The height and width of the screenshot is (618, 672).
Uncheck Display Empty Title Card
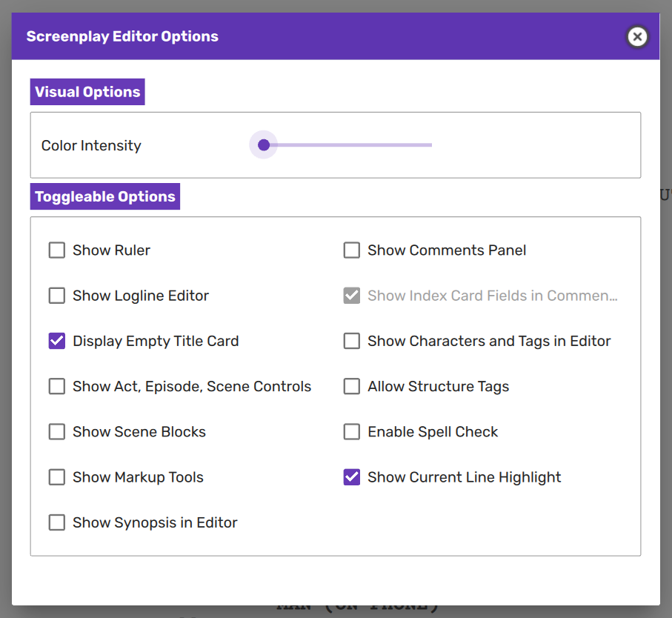57,341
